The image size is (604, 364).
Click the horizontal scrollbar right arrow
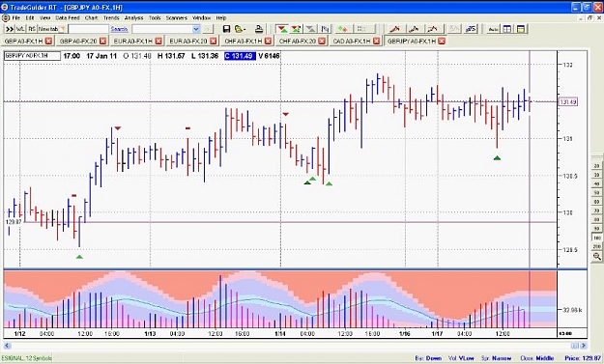(x=583, y=345)
